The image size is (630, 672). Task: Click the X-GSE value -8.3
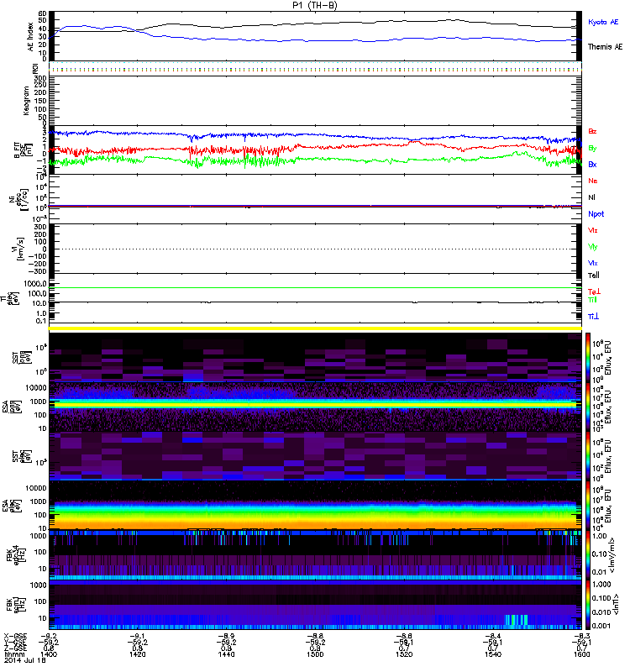[x=581, y=637]
